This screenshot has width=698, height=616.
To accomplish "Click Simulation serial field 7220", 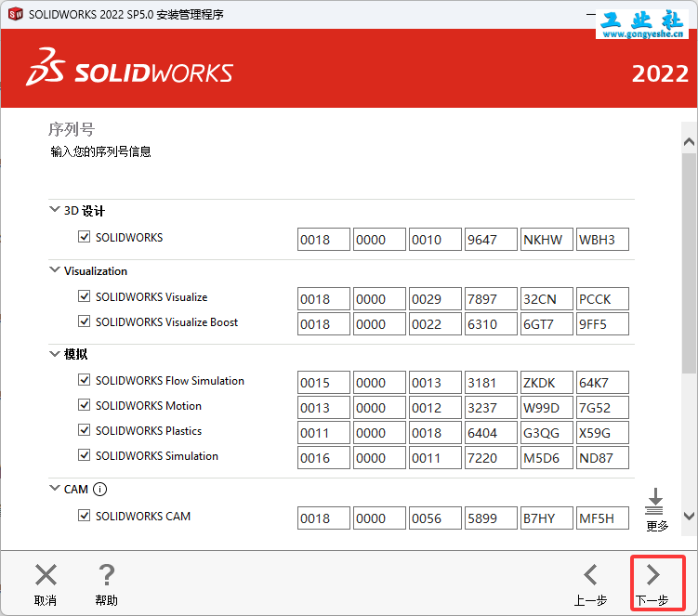I will point(491,457).
